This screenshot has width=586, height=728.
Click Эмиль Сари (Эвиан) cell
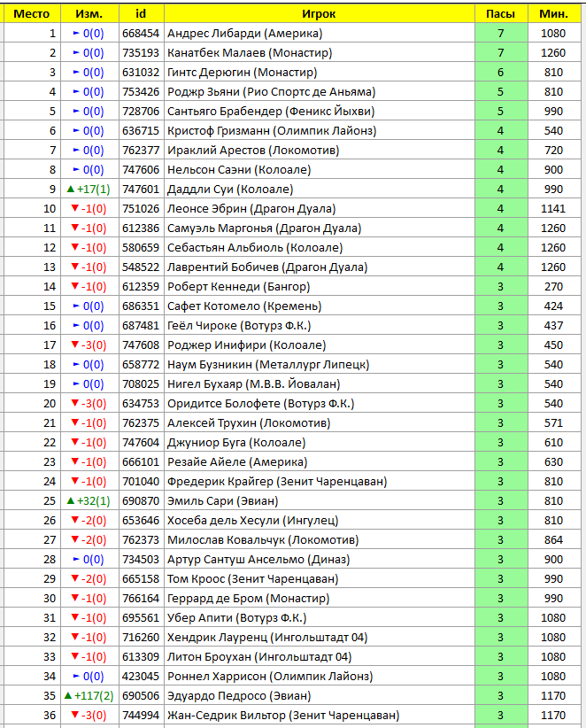(320, 501)
